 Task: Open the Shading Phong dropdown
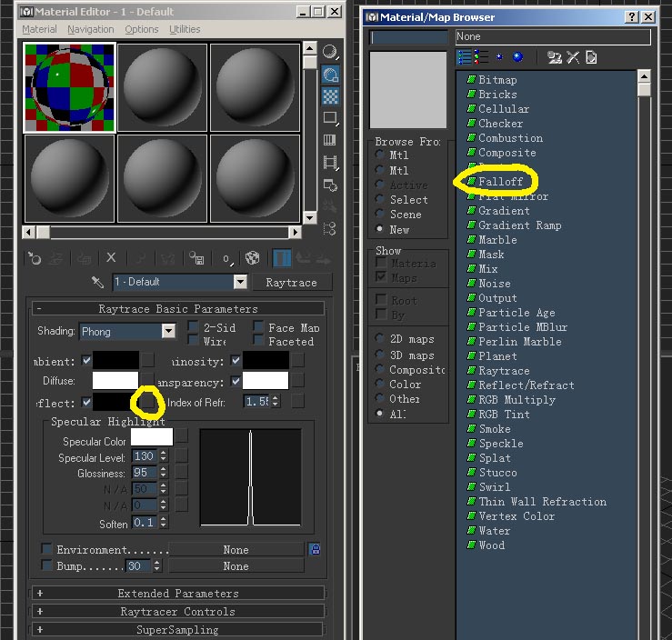(127, 332)
